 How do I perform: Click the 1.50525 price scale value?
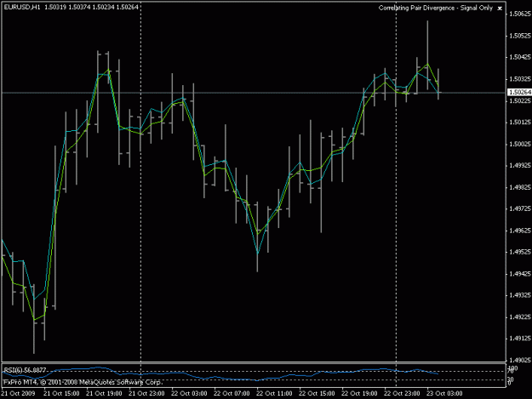click(520, 36)
